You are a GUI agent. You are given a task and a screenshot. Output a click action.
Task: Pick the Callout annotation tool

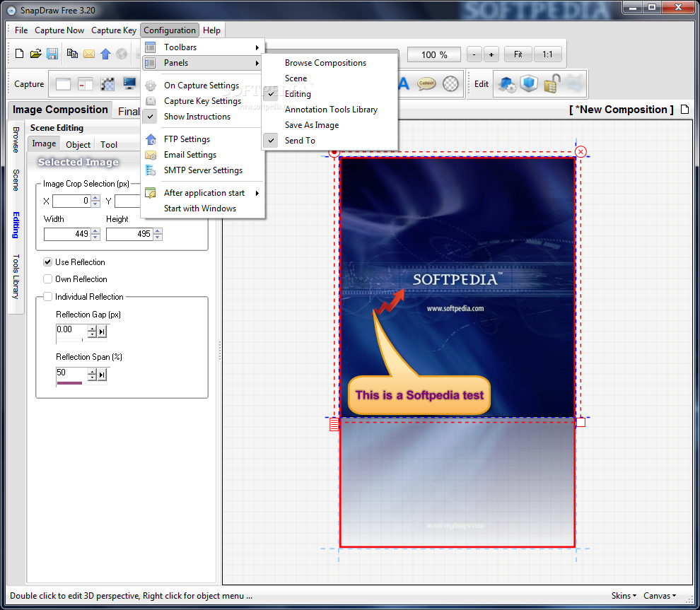pos(427,83)
